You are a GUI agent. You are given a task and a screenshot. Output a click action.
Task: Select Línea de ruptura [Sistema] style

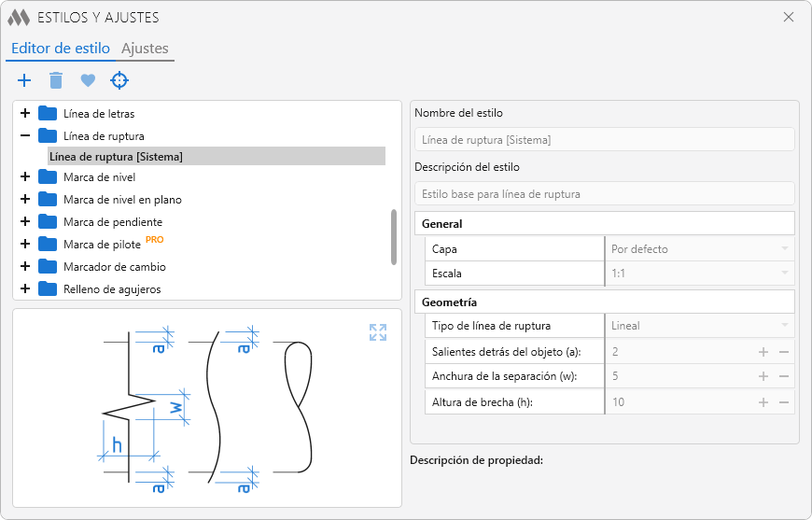[x=116, y=157]
